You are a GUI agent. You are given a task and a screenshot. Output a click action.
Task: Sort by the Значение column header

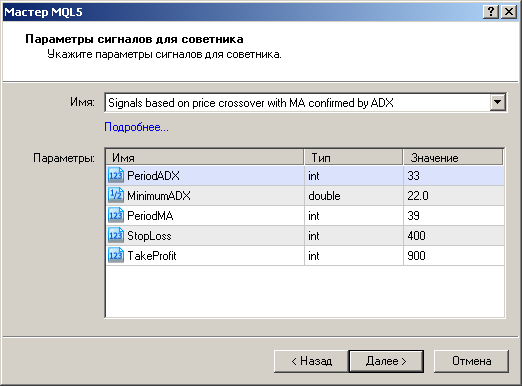tap(453, 157)
